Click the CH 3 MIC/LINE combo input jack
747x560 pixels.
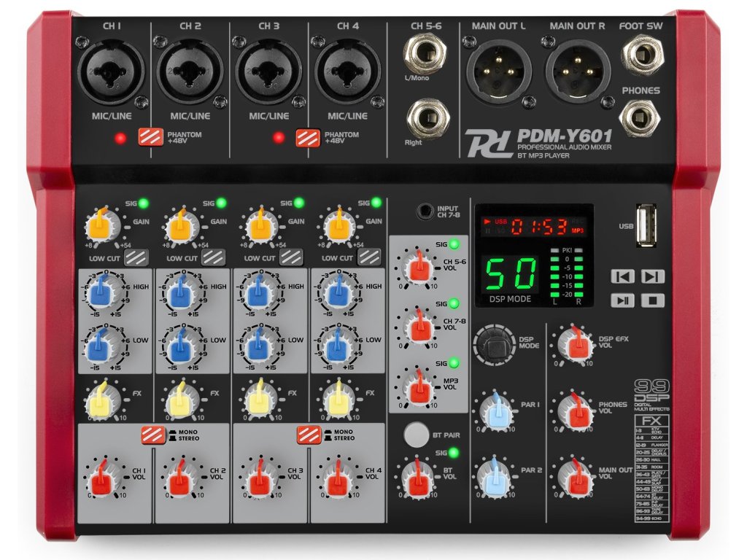(268, 72)
